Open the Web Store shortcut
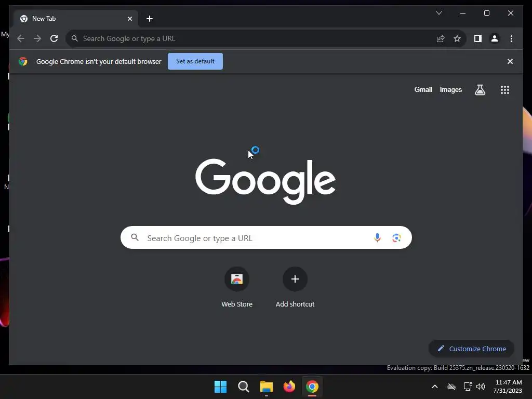Image resolution: width=532 pixels, height=399 pixels. (237, 287)
